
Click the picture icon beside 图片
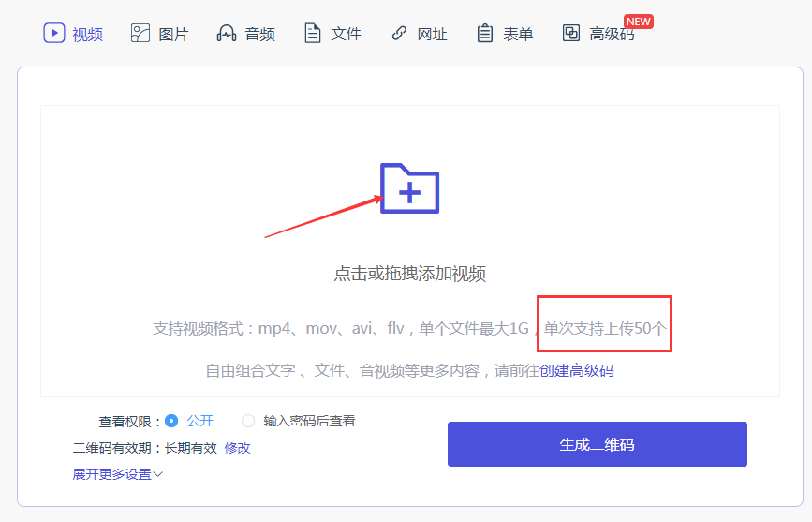(140, 33)
